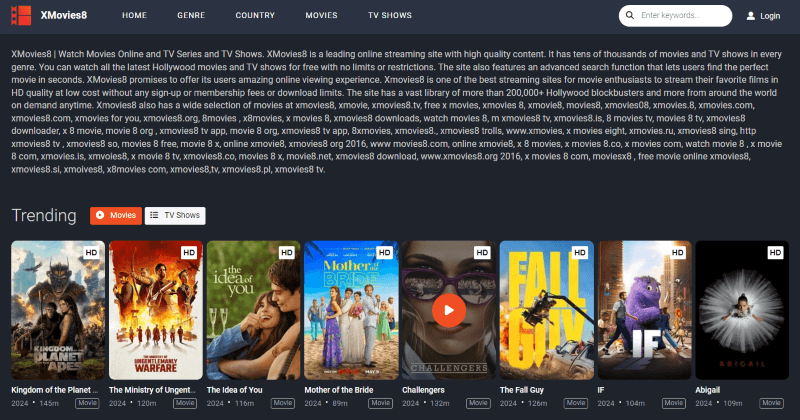Open the HOME menu item
The width and height of the screenshot is (800, 420).
134,15
